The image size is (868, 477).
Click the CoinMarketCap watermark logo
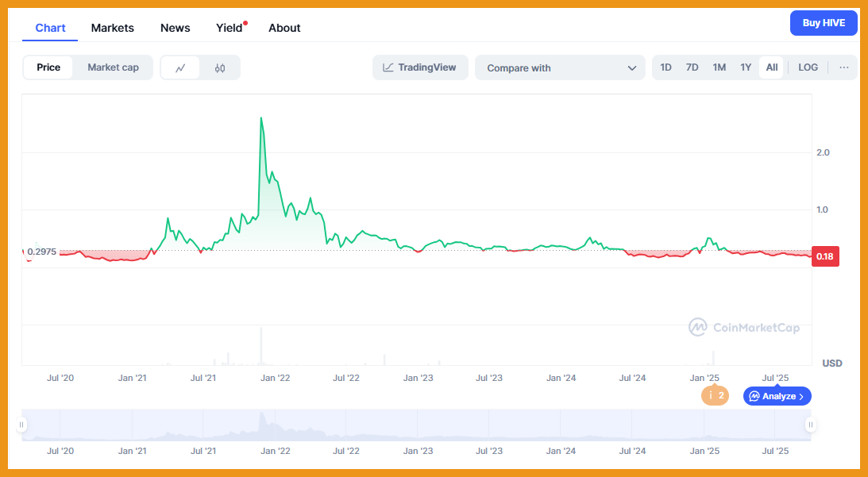(743, 327)
